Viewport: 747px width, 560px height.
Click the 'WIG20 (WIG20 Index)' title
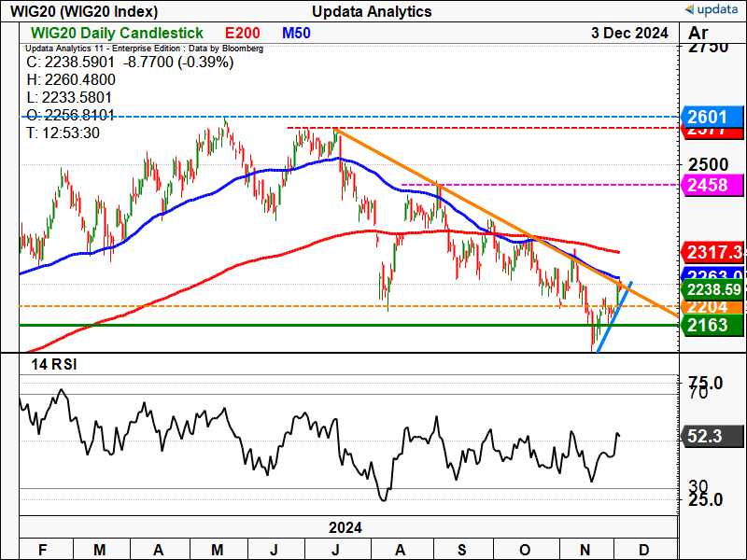(84, 11)
